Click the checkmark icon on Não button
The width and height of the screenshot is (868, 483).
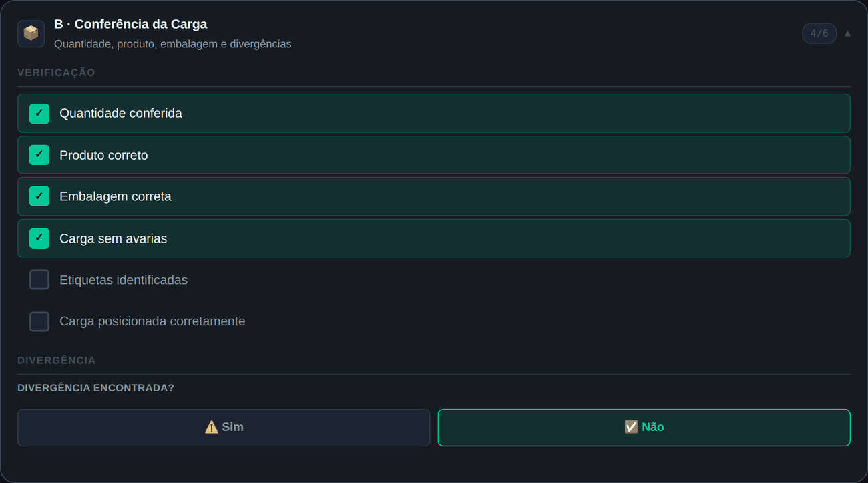631,427
